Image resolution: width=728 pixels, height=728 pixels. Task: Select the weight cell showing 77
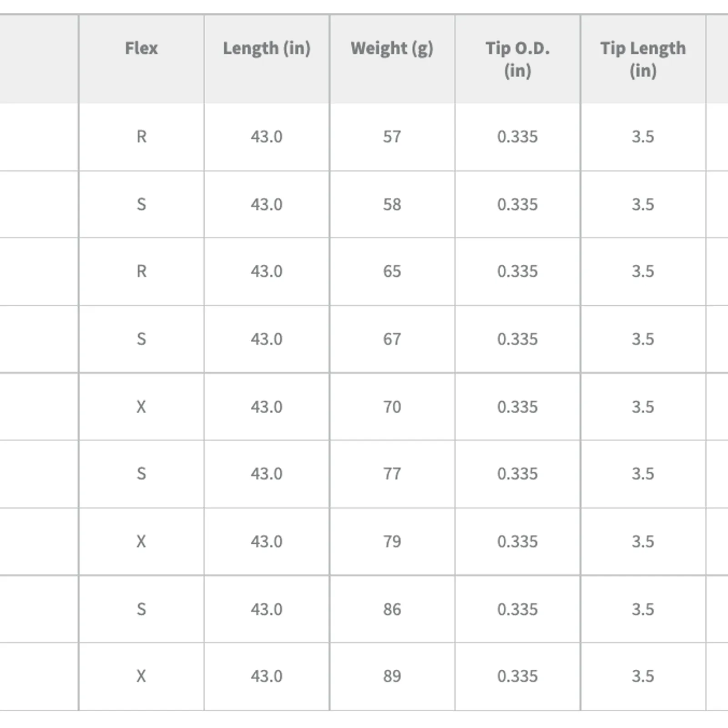392,474
